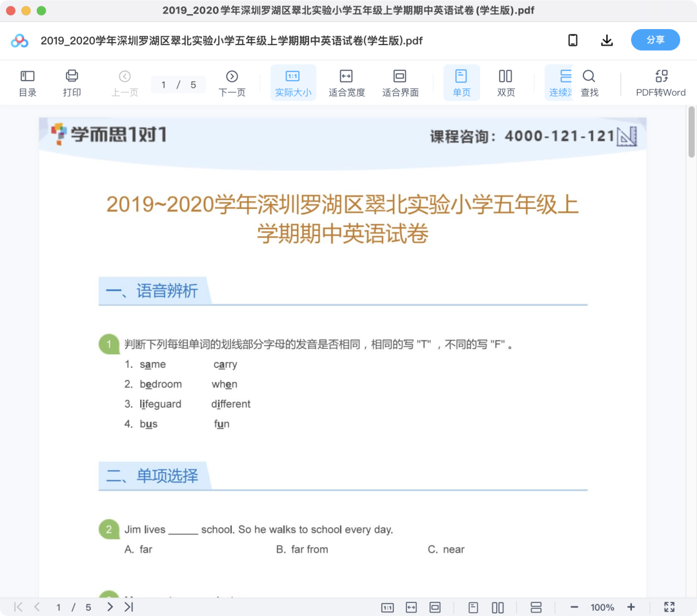Click double page icon in bottom bar

pos(498,607)
